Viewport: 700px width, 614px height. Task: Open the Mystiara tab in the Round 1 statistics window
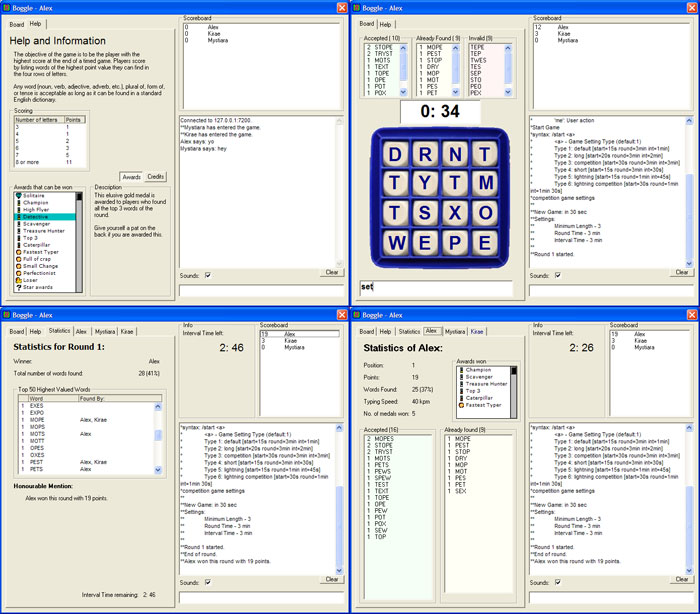click(105, 331)
